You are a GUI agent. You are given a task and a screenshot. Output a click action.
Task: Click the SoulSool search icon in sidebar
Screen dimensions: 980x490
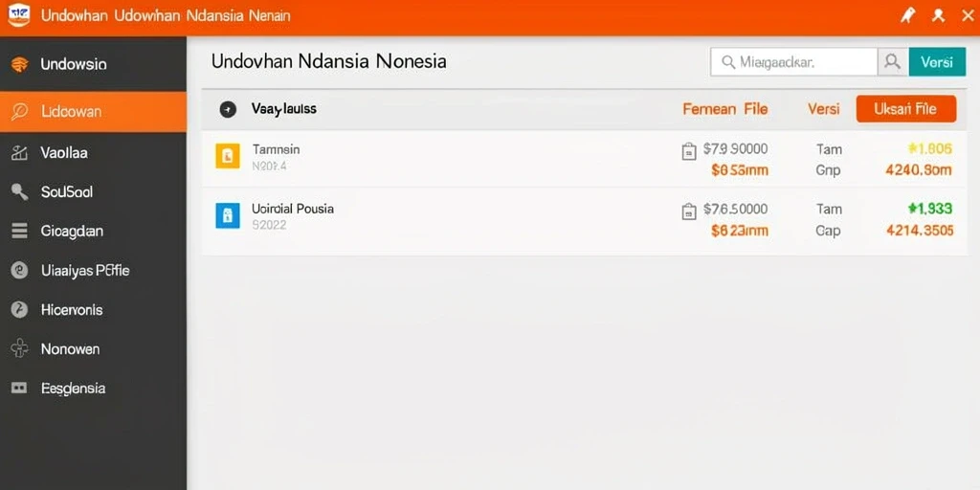(x=19, y=191)
